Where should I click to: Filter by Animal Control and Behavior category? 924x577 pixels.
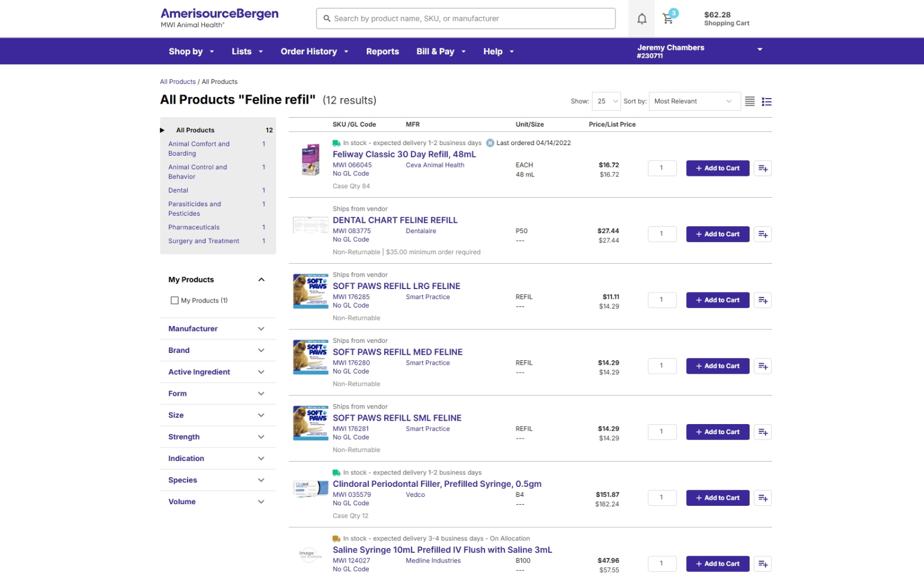tap(198, 172)
